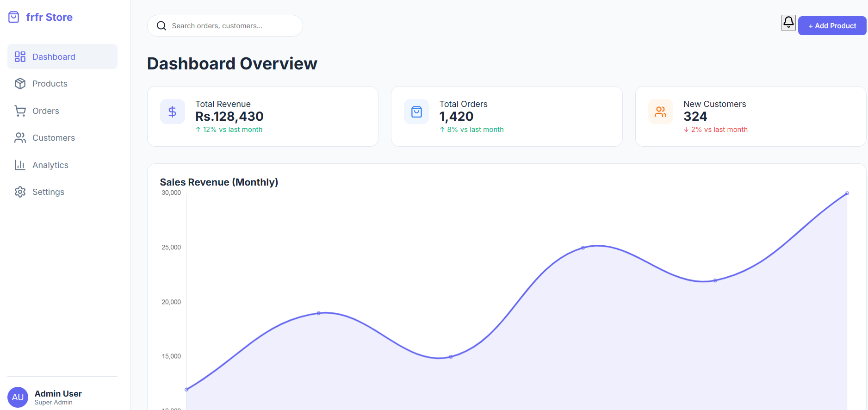
Task: Click the users icon on New Customers card
Action: click(661, 112)
